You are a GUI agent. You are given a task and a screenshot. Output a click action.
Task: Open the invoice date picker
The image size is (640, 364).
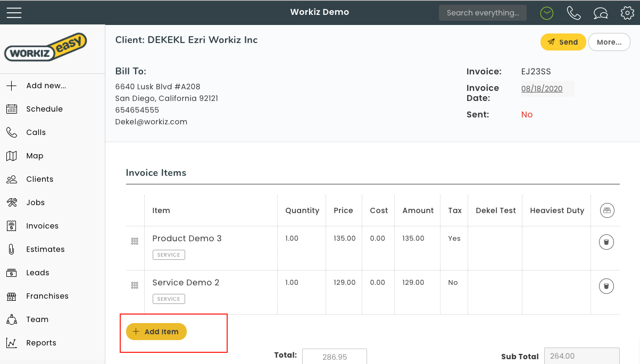pos(542,89)
